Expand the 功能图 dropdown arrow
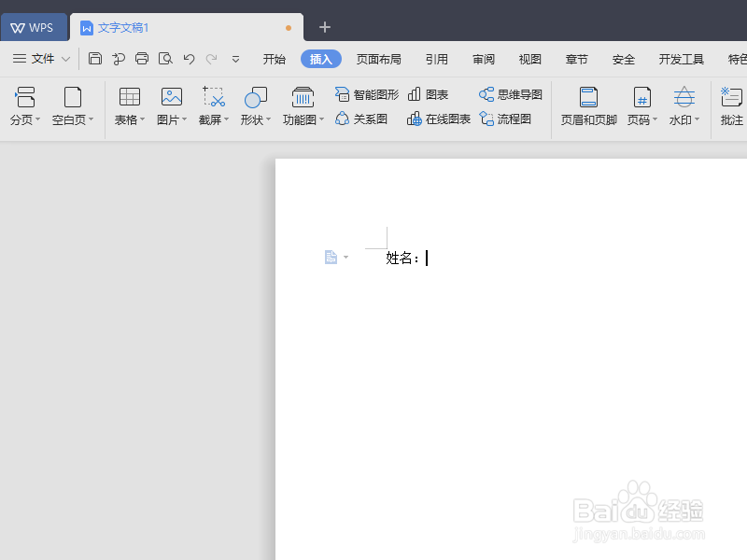This screenshot has height=560, width=747. (x=321, y=119)
